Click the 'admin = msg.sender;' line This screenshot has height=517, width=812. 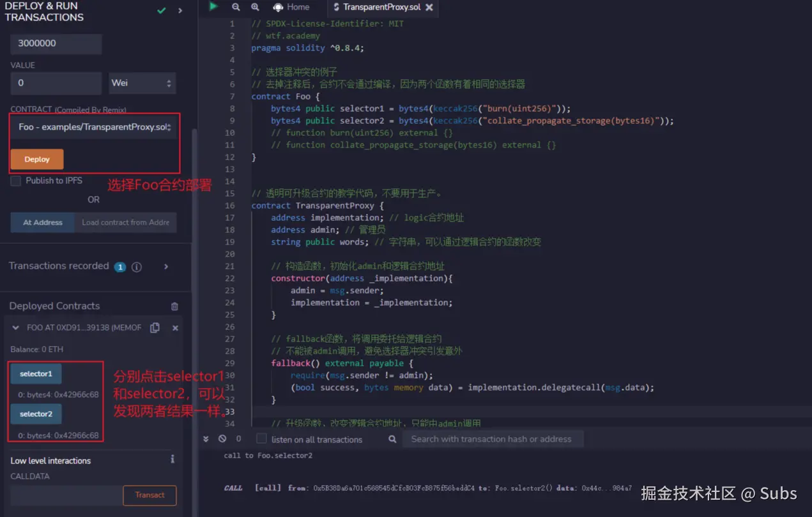(x=337, y=290)
